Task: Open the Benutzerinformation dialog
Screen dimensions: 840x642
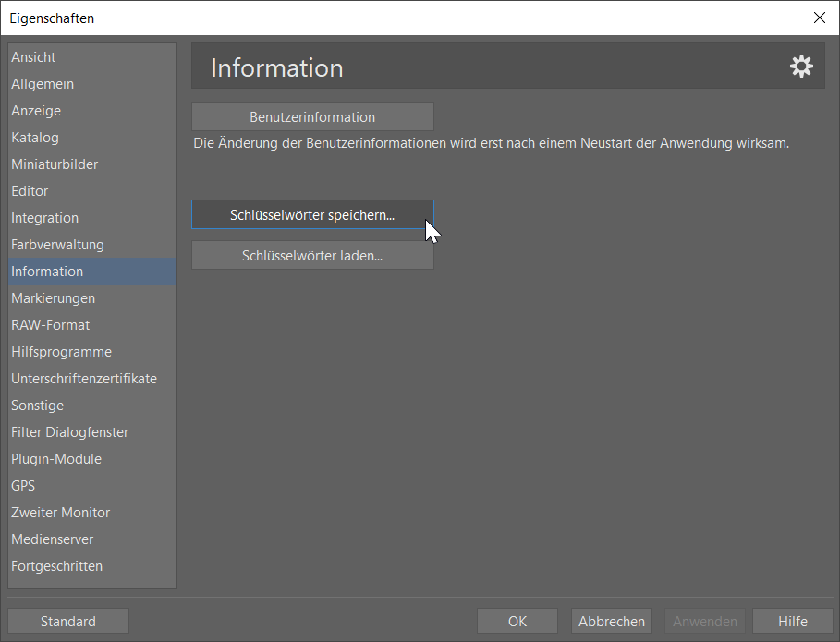Action: (x=312, y=117)
